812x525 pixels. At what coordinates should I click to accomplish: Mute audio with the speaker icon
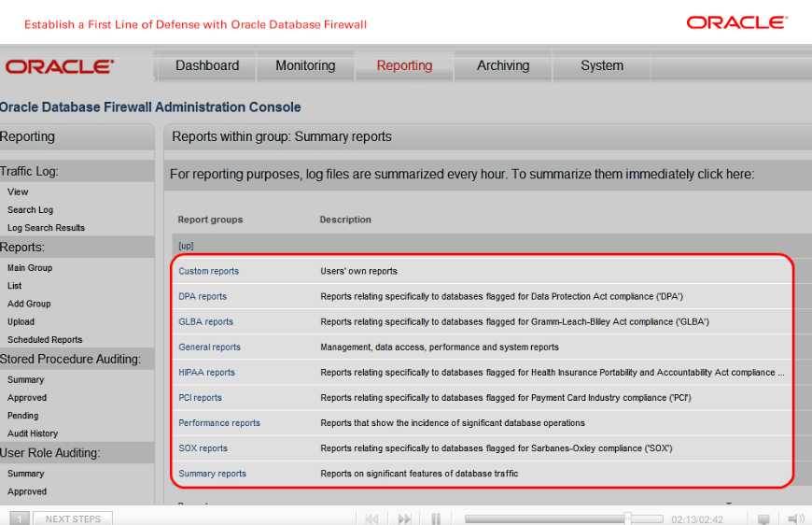pos(795,518)
